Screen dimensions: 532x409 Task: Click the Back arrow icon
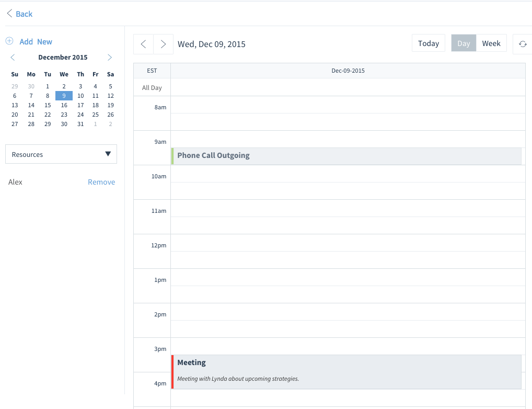click(9, 14)
